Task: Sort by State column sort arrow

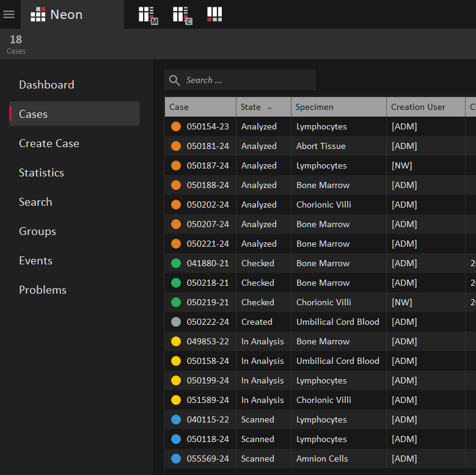Action: [x=269, y=107]
